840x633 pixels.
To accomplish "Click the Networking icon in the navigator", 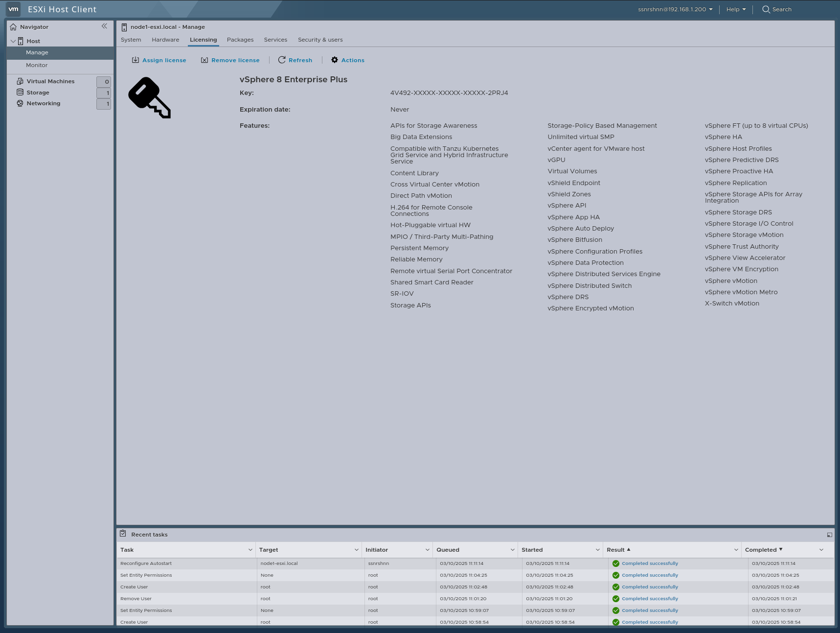I will 20,103.
